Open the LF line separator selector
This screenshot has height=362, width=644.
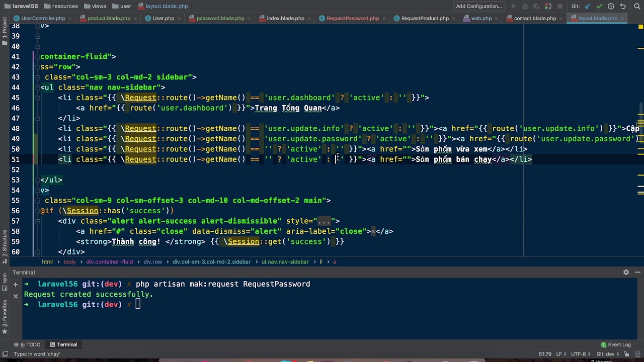560,354
